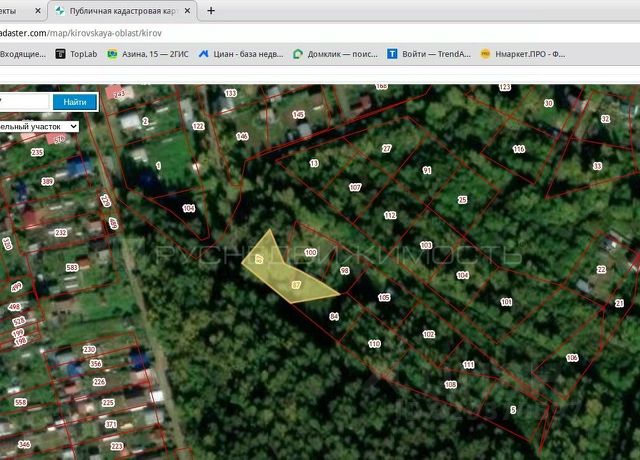Select parcel labeled 102 on map
Screen dimensions: 640x460
(x=429, y=334)
